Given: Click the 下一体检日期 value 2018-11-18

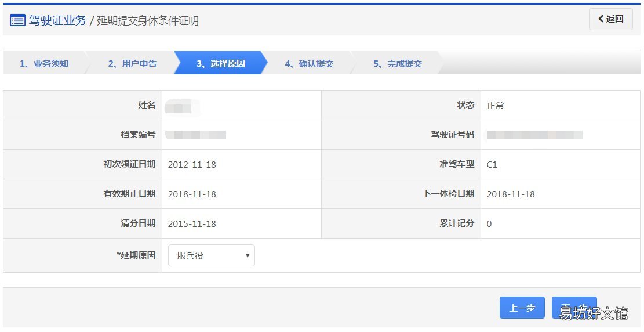Looking at the screenshot, I should (x=511, y=194).
